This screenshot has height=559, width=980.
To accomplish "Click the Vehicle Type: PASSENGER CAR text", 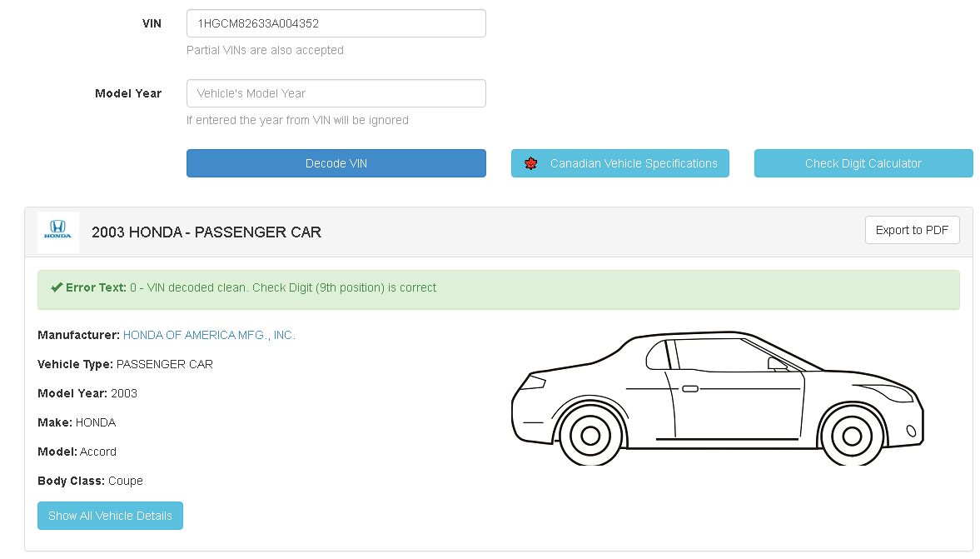I will [125, 364].
